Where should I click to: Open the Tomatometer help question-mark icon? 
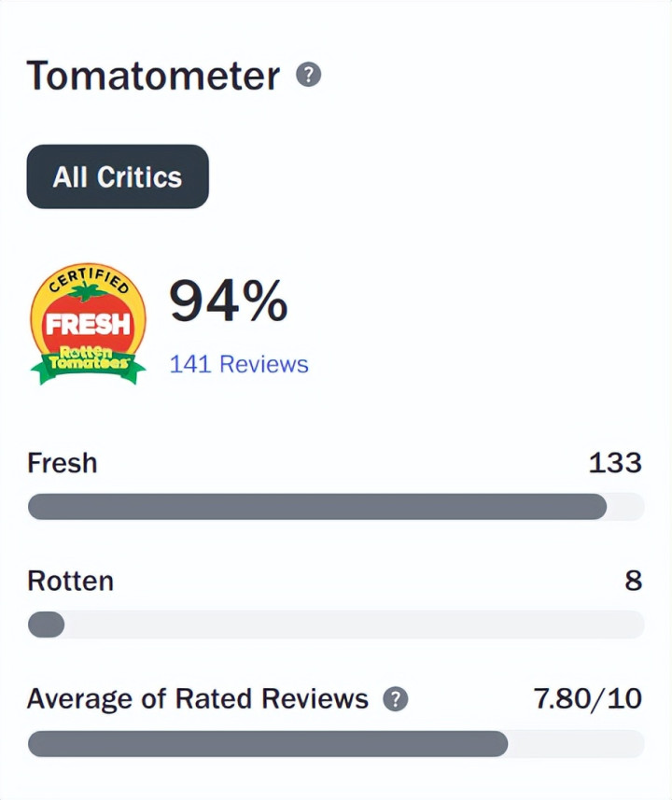coord(309,75)
